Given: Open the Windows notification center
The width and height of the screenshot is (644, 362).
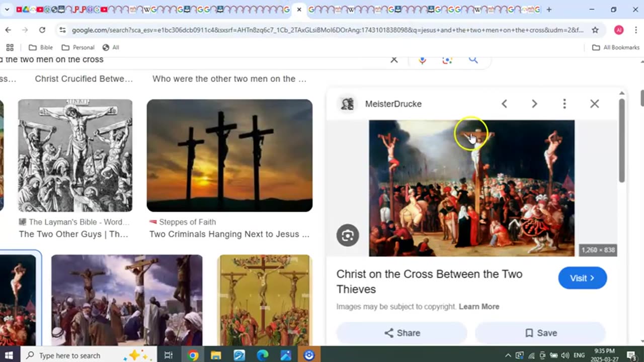Looking at the screenshot, I should coord(631,355).
